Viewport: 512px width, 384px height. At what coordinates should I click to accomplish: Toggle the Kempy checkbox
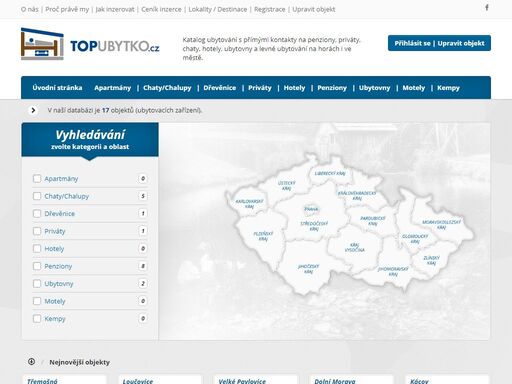pyautogui.click(x=37, y=319)
